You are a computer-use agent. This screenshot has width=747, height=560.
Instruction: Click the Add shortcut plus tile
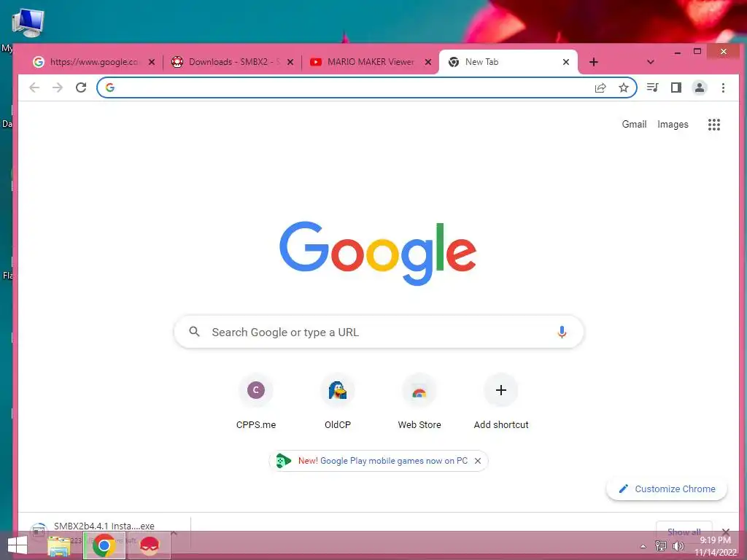(x=501, y=402)
